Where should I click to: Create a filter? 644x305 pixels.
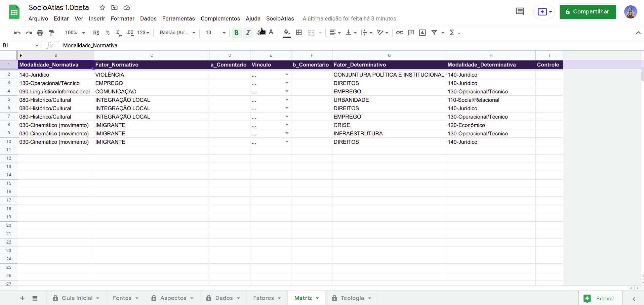(x=434, y=33)
